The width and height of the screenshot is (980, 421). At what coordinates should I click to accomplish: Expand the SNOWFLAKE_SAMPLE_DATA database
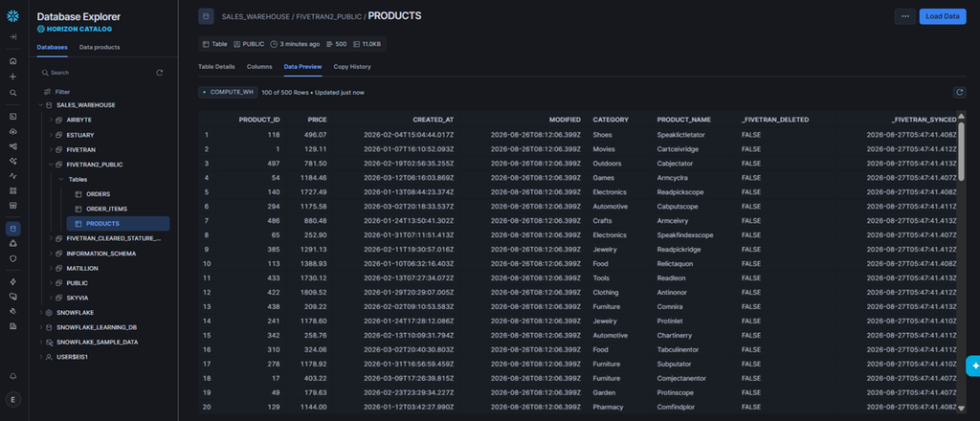[41, 343]
